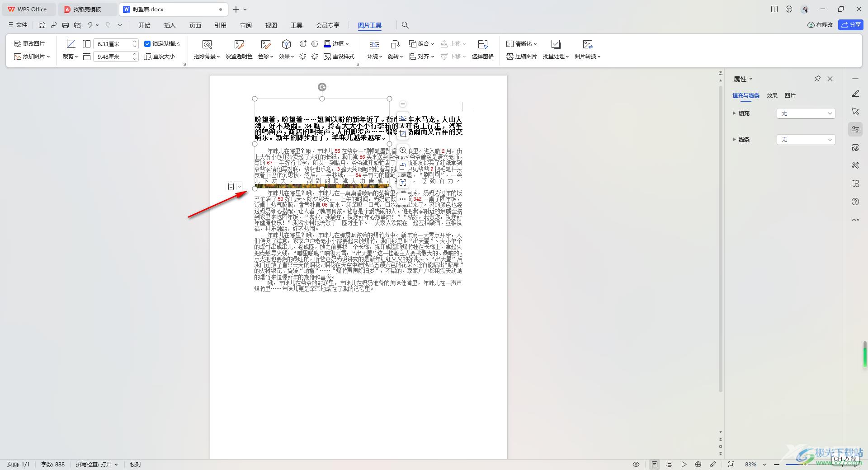Click the rotation handle above the image

[322, 87]
